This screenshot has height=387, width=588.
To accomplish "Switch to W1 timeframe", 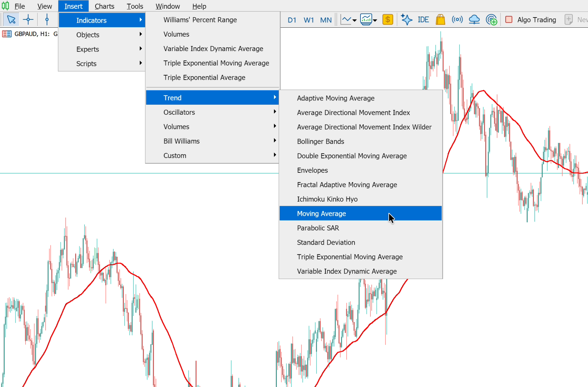I will (309, 20).
